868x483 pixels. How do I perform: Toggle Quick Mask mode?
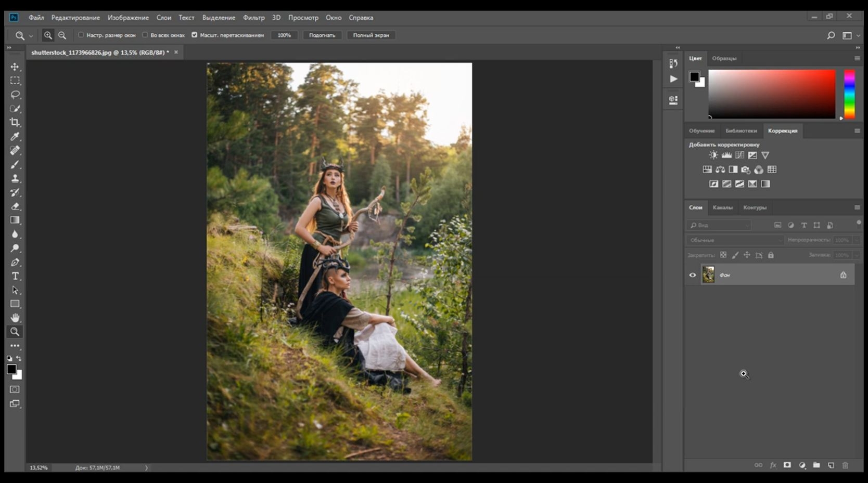15,389
